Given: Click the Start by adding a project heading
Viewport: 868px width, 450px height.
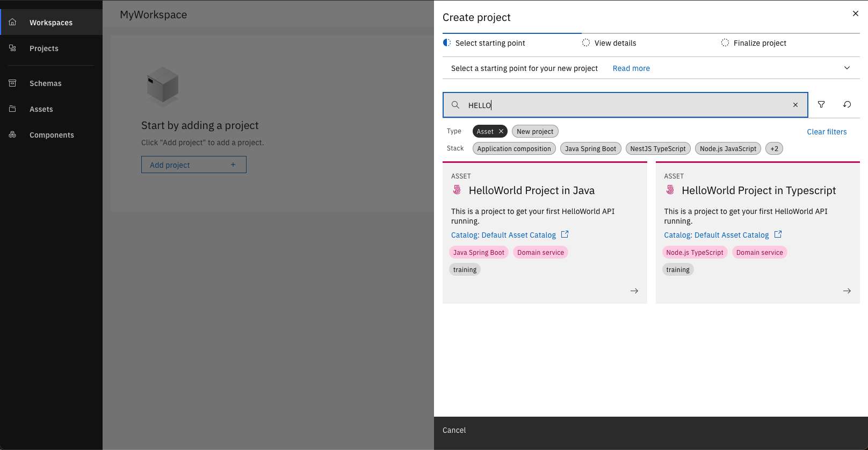Looking at the screenshot, I should (200, 125).
